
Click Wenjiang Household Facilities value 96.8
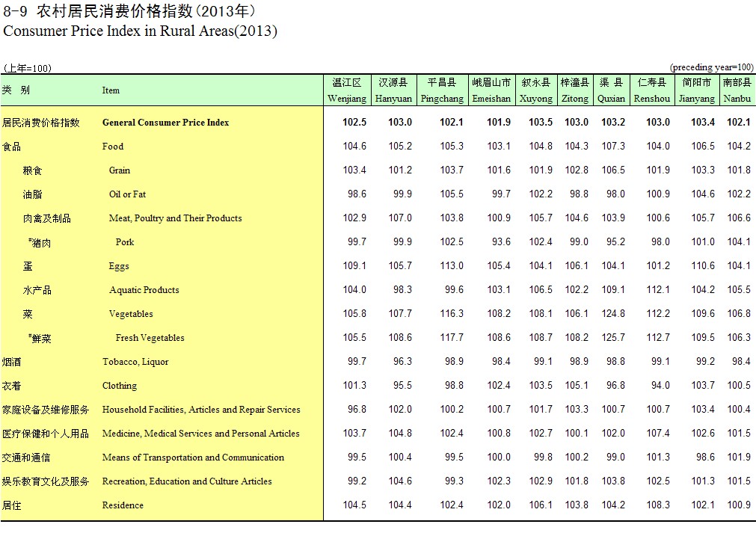coord(357,409)
